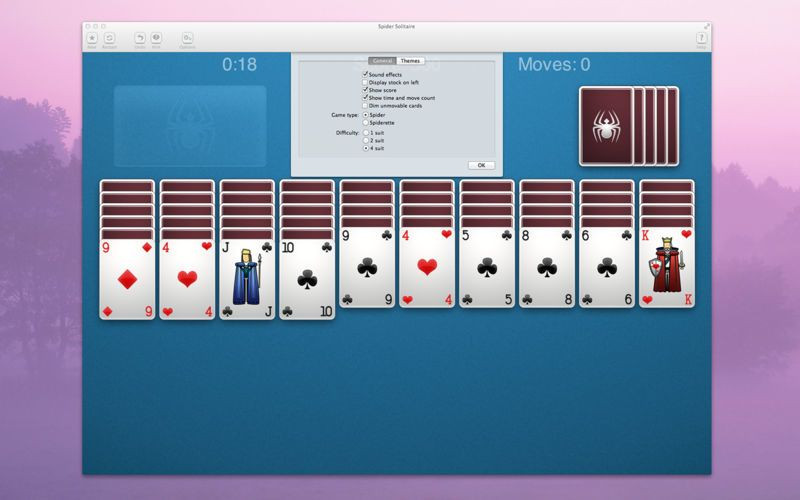Select the Spider game type
The image size is (800, 500).
point(366,115)
